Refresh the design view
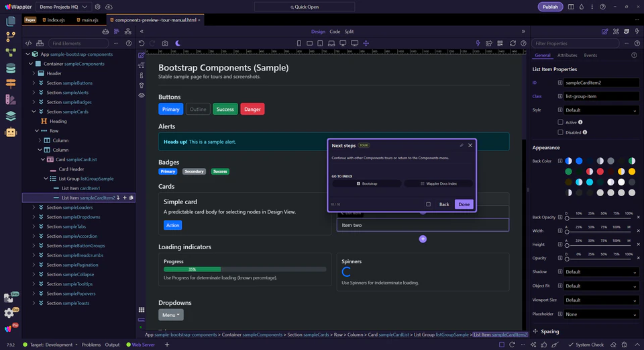Viewport: 644px width, 350px height. (513, 43)
